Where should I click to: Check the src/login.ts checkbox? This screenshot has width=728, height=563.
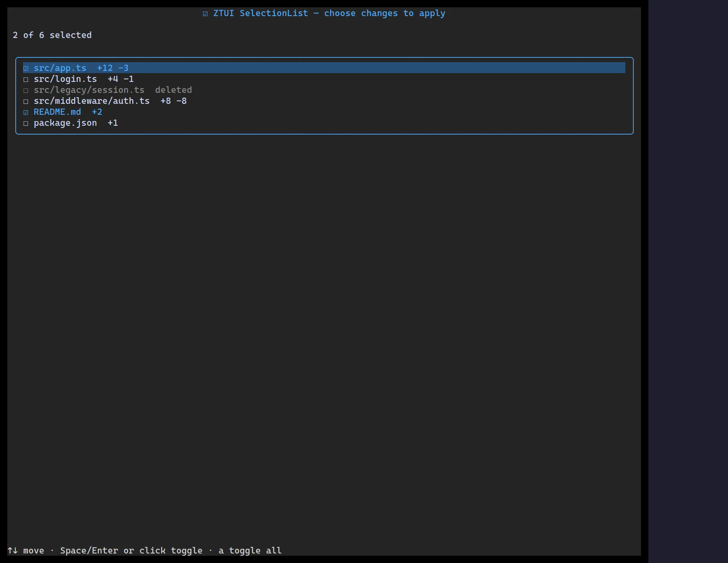tap(26, 79)
